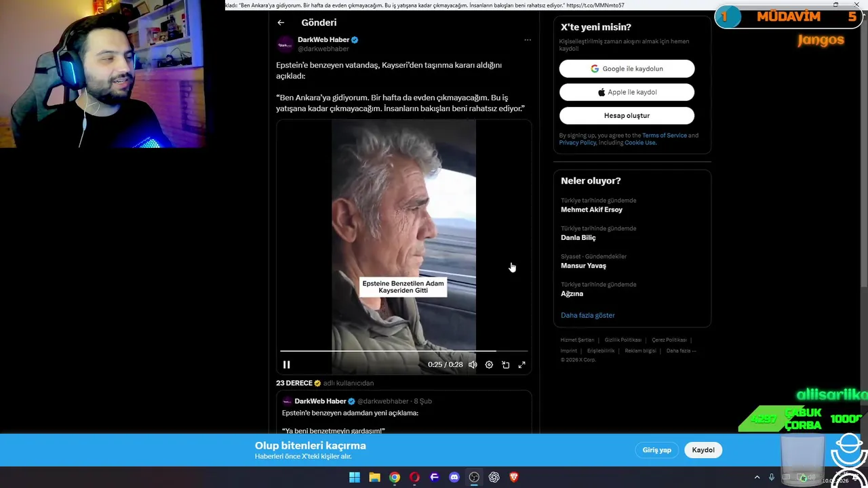
Task: Click the verified badge next to DarkWeb Haber
Action: point(355,40)
